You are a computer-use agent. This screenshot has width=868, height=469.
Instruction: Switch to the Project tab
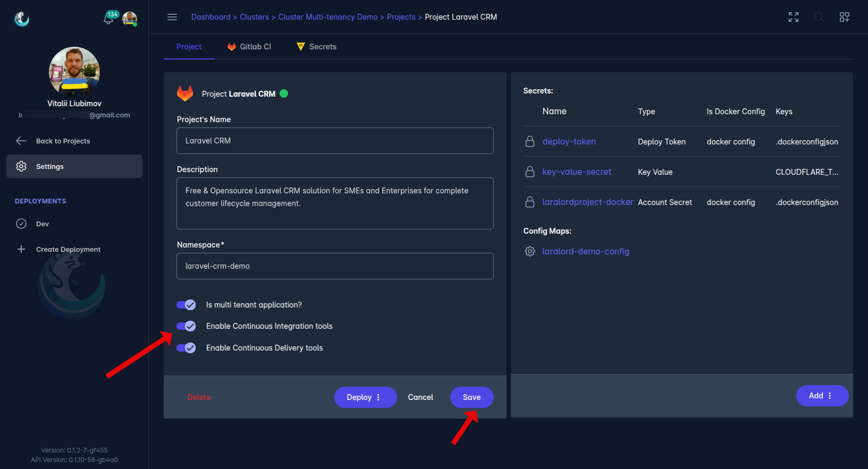(189, 47)
